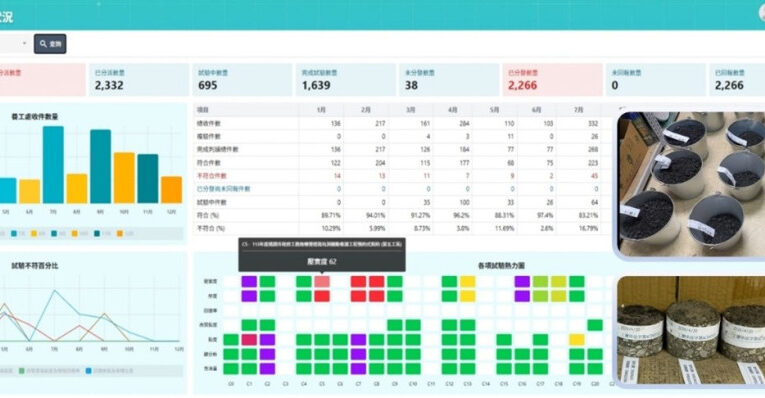The width and height of the screenshot is (765, 398).
Task: Click the red 壓實度 heatmap cell in column C7
Action: pyautogui.click(x=358, y=281)
